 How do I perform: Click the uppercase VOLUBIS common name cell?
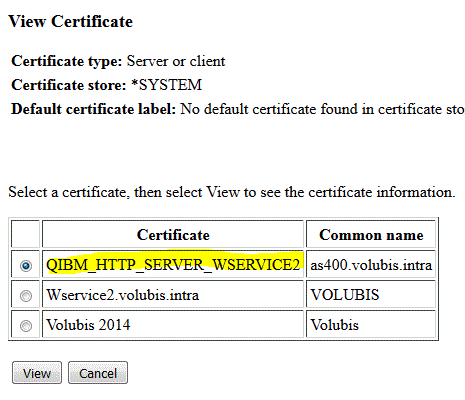[371, 295]
